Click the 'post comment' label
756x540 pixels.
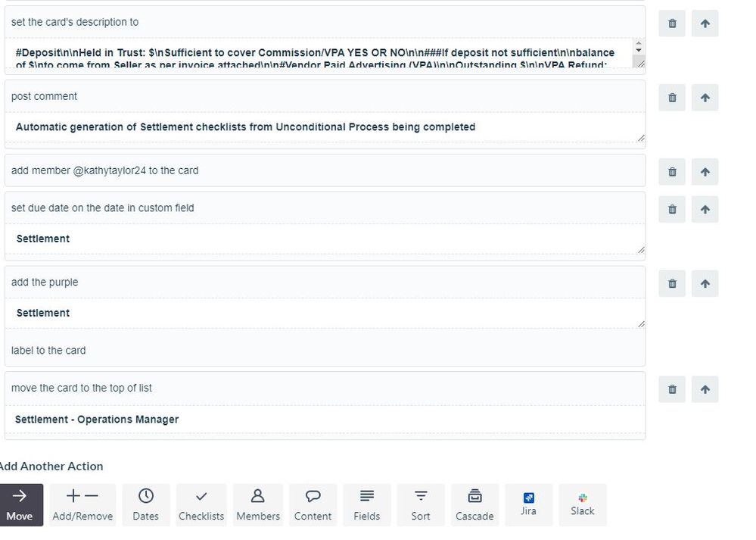tap(44, 96)
